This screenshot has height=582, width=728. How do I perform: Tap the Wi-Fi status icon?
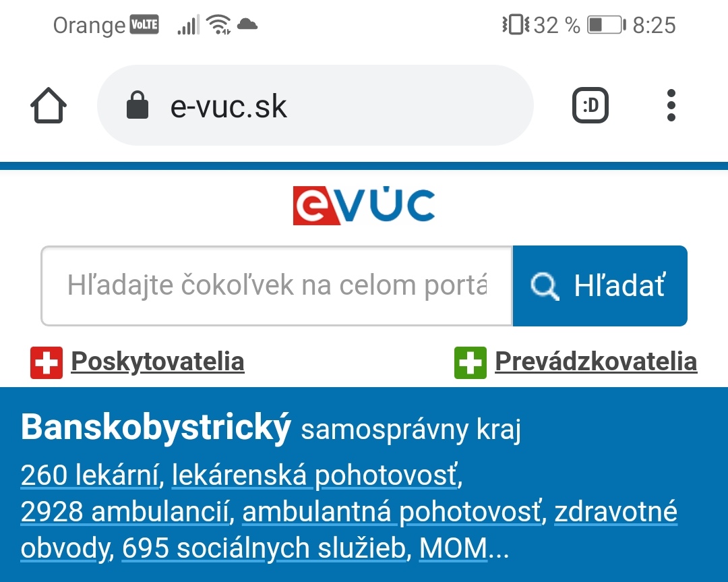(218, 24)
